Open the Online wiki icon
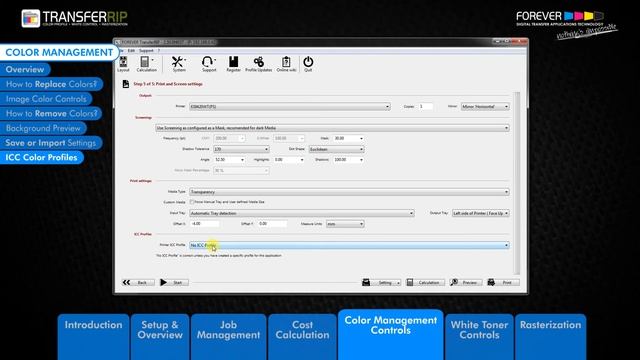This screenshot has width=640, height=360. click(x=286, y=64)
